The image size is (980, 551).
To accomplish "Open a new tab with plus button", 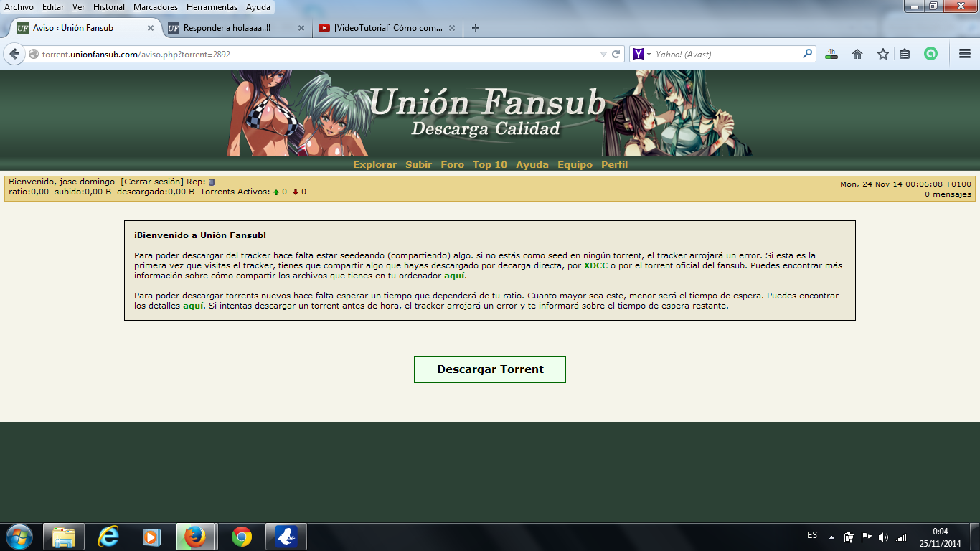I will coord(475,28).
